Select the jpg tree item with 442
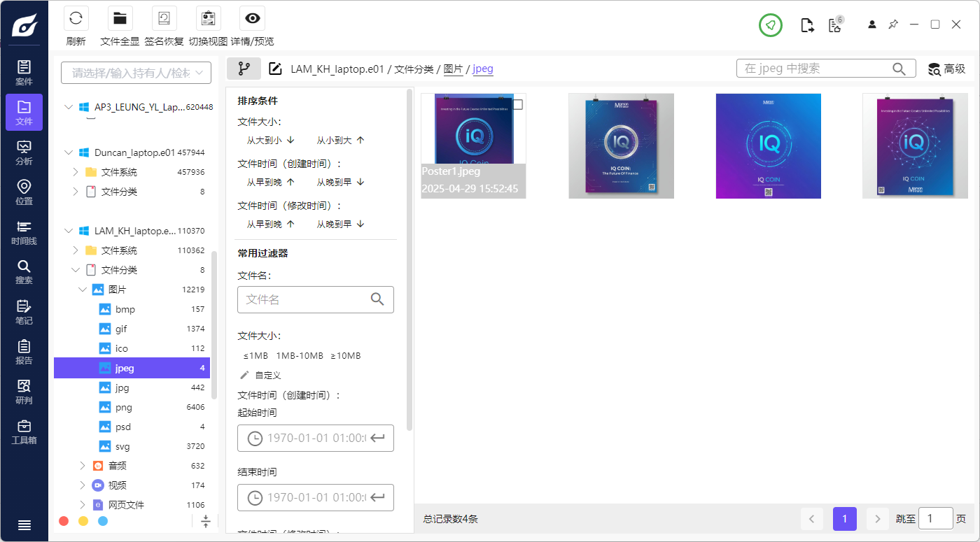 132,387
